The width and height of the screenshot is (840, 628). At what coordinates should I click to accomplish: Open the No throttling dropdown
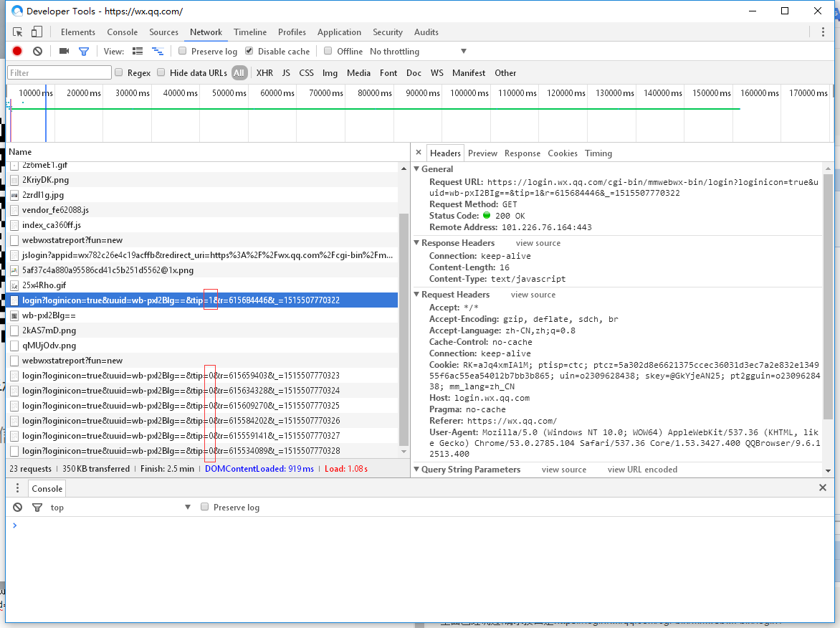click(418, 52)
